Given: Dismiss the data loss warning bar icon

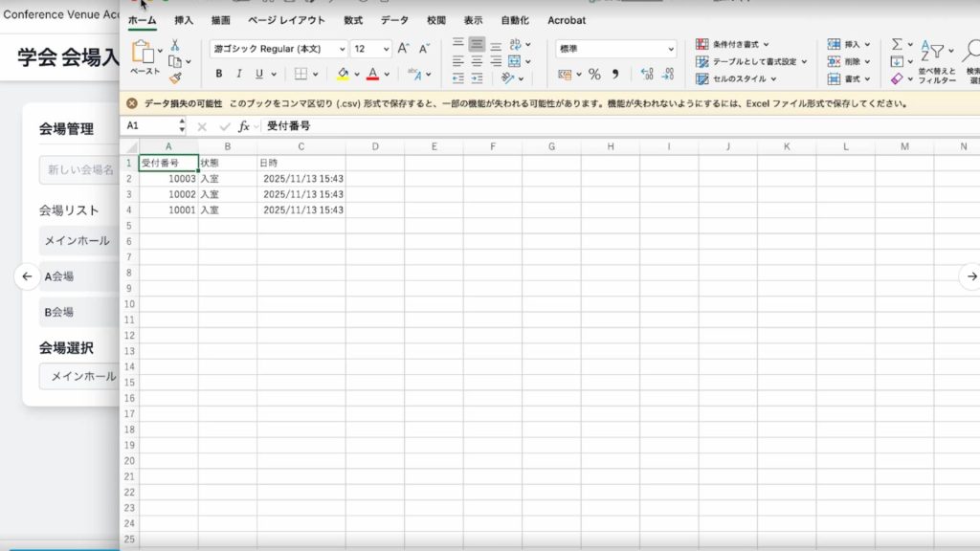Looking at the screenshot, I should 132,103.
